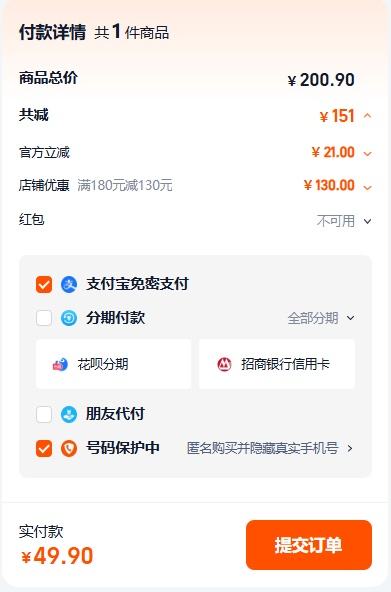Click the China Merchants Bank logo
391x592 pixels.
(x=224, y=364)
